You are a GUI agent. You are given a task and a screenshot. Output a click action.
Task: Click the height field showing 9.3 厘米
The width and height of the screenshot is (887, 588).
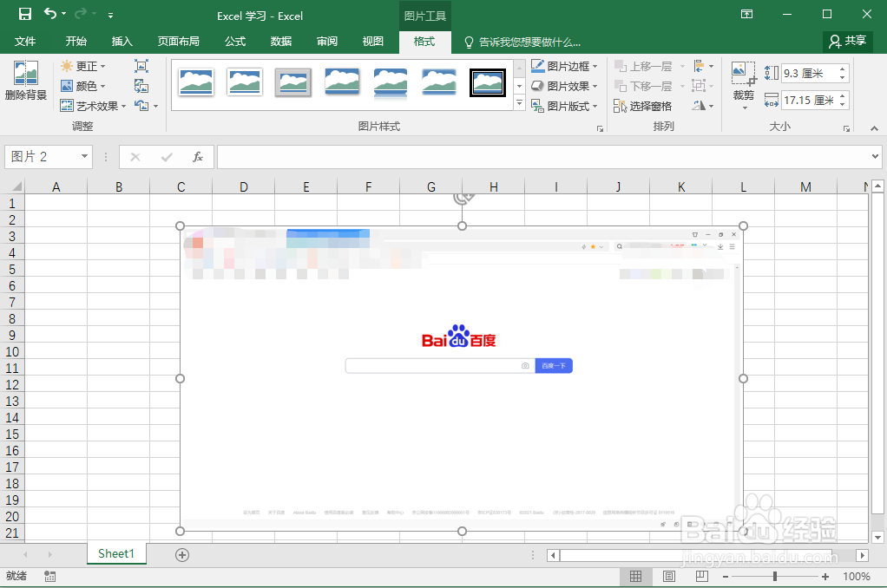pyautogui.click(x=809, y=74)
